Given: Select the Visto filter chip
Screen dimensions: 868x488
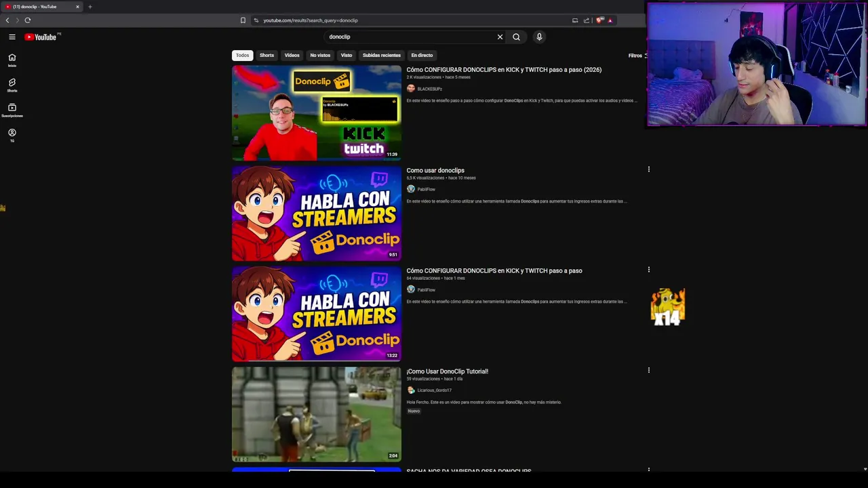Looking at the screenshot, I should [x=347, y=55].
